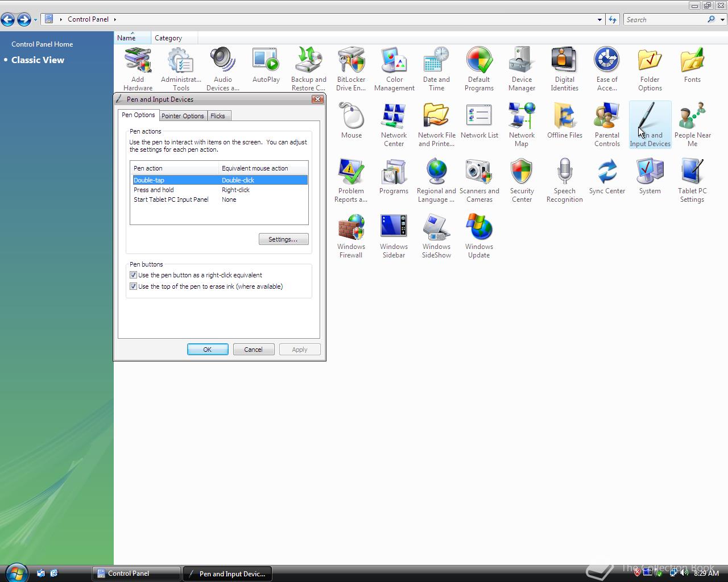Open Folder Options icon

pos(650,69)
